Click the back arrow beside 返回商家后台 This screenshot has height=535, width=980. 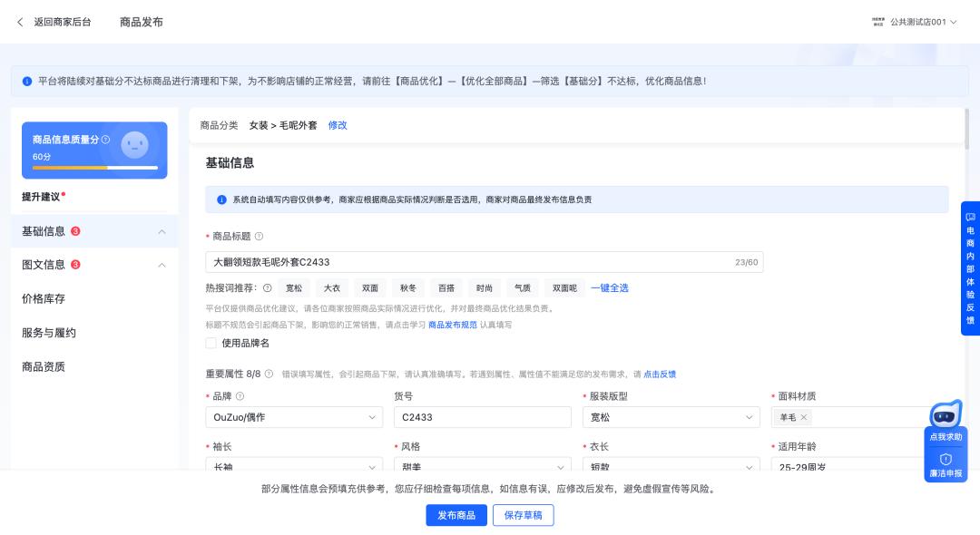click(20, 22)
